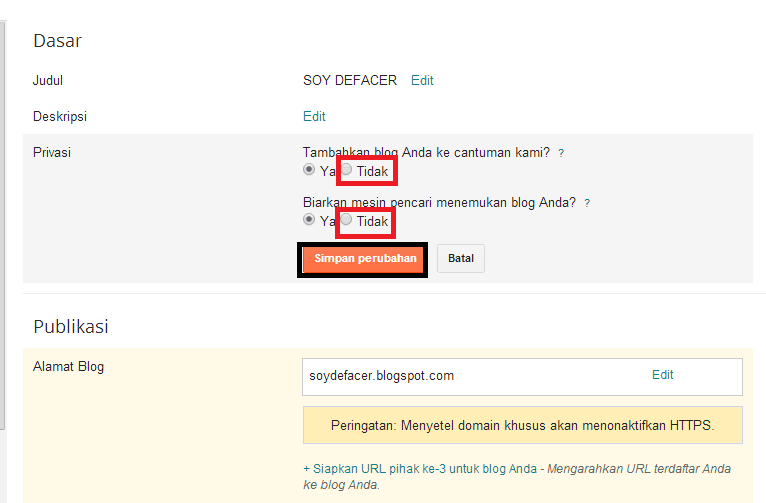Select 'Ya' for search engines finding blog
Viewport: 766px width, 503px height.
click(309, 219)
